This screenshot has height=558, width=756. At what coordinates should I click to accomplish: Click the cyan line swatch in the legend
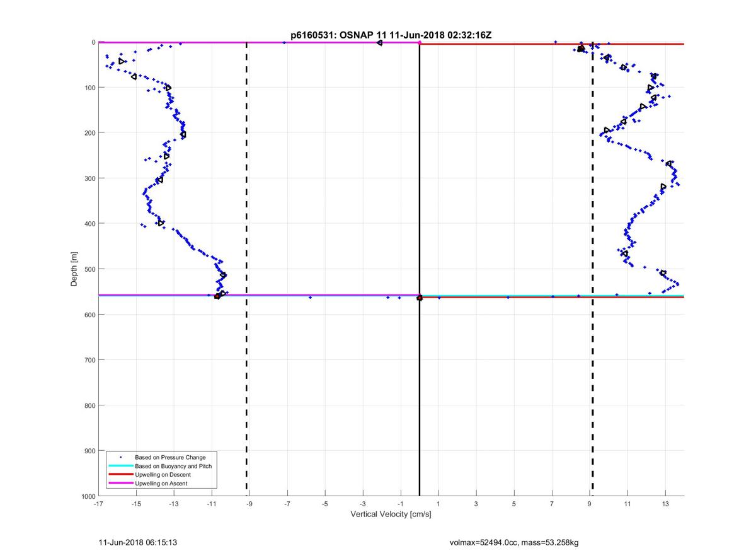[120, 466]
